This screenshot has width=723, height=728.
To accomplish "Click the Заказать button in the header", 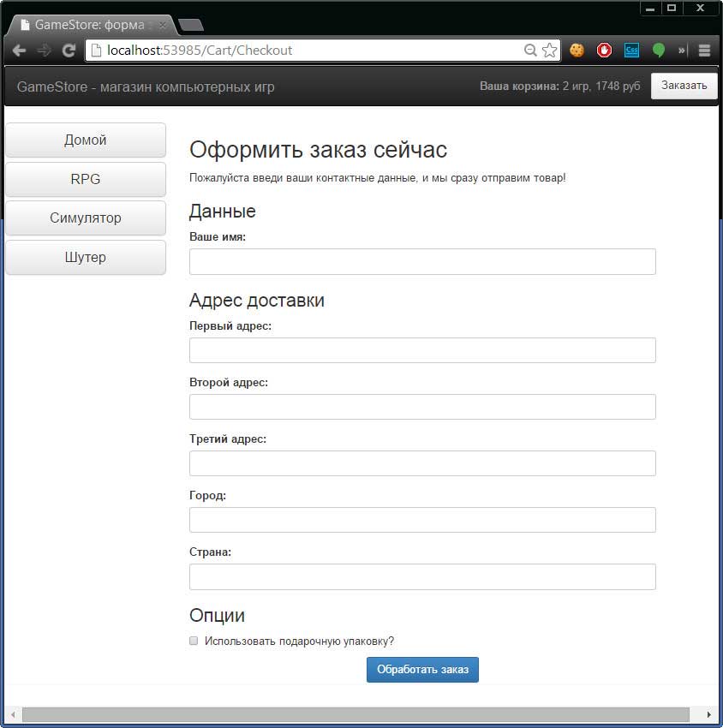I will (684, 86).
